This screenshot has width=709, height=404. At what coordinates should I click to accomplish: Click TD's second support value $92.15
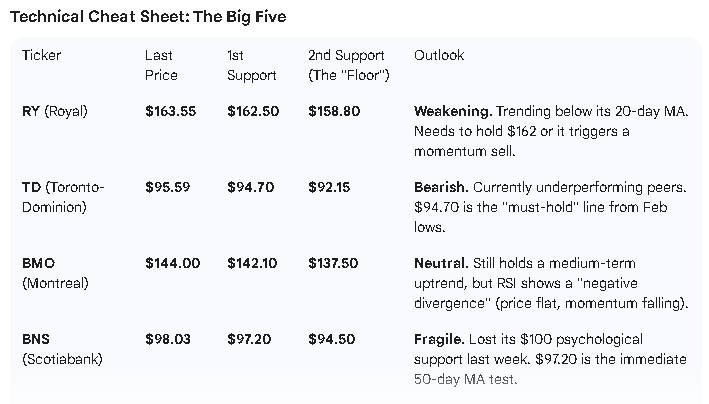(329, 187)
